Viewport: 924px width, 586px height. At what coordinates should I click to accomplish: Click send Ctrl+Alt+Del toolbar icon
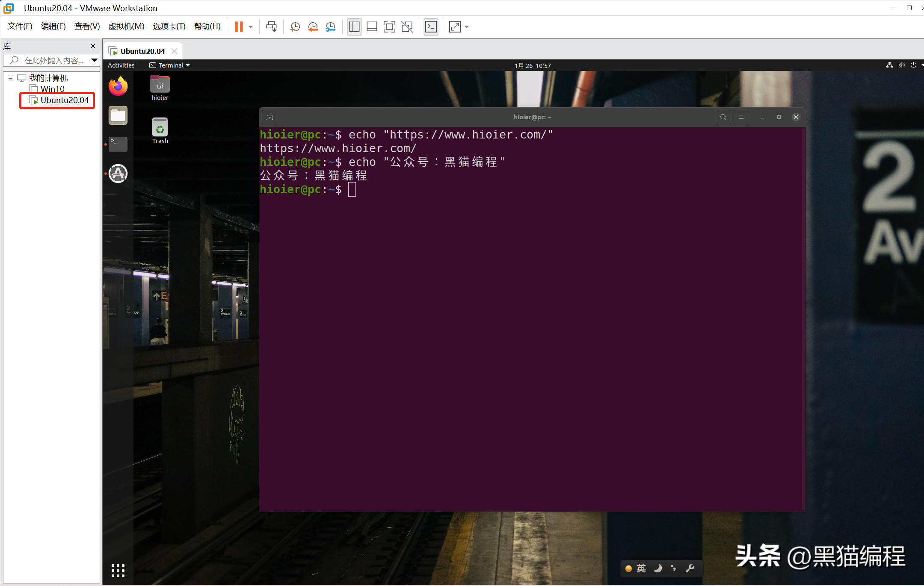[271, 27]
